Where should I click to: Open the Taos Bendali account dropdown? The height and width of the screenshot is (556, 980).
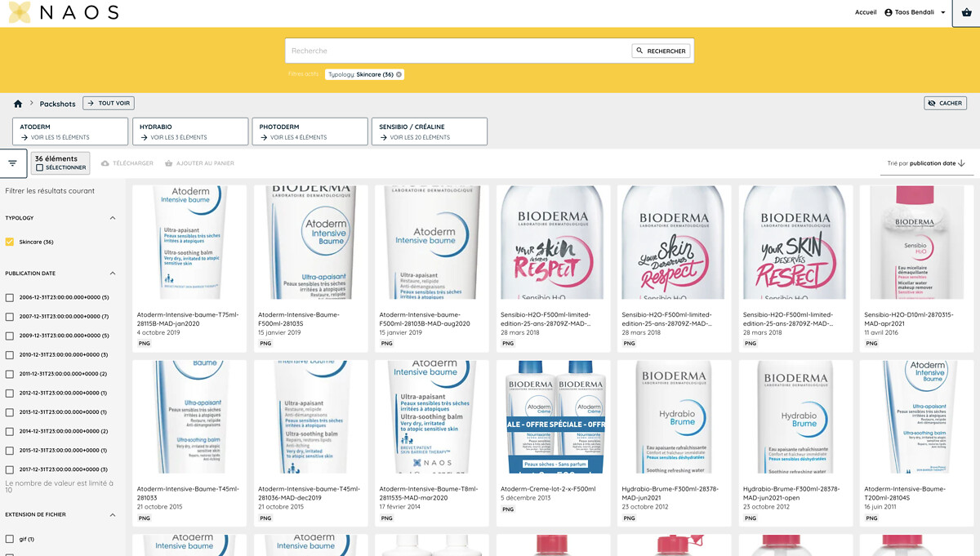click(915, 12)
